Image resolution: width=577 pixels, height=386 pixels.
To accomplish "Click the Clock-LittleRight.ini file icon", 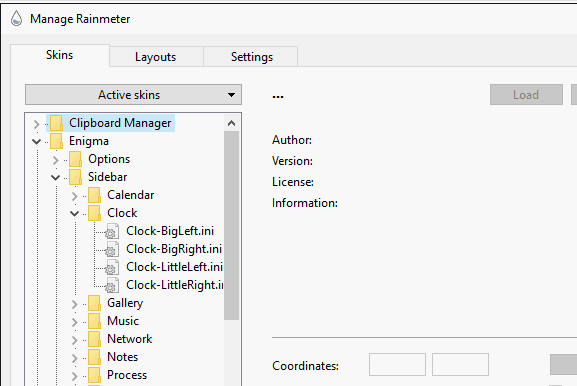I will coord(111,286).
